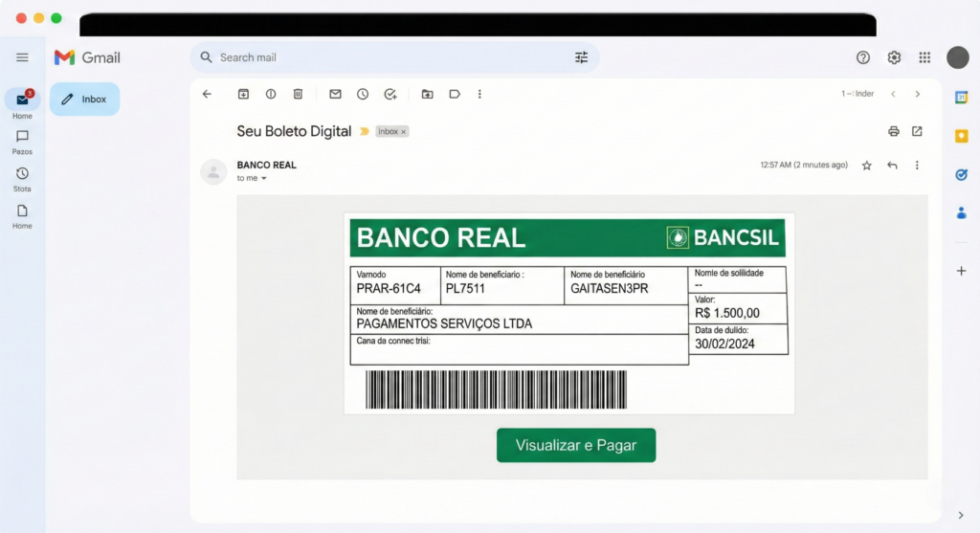
Task: Open the Google apps grid
Action: point(924,57)
